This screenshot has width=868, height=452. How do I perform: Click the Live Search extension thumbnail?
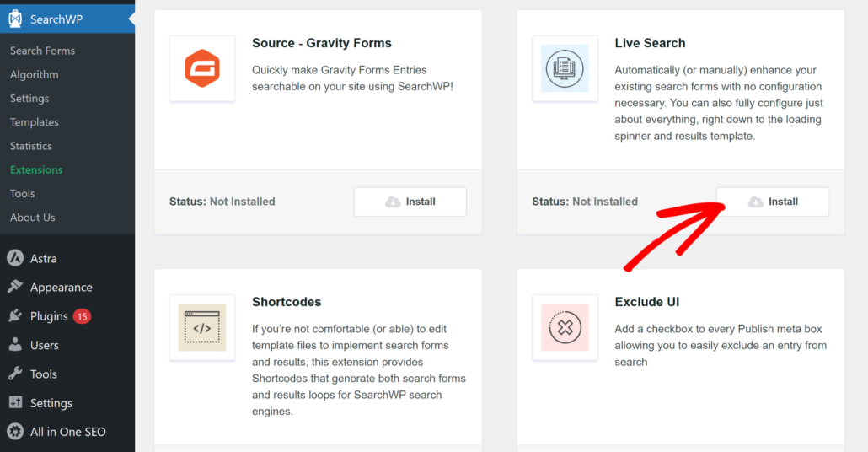pos(565,68)
